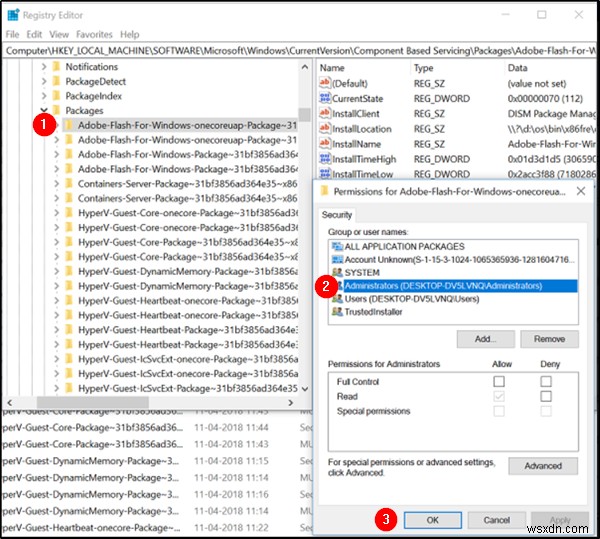600x539 pixels.
Task: Click 0x00000070 (112) data cell
Action: click(x=545, y=98)
